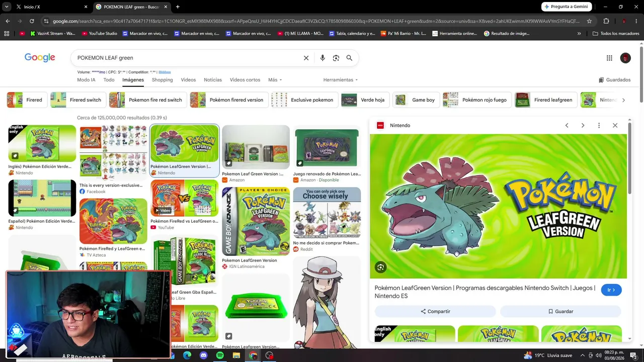
Task: Open the Todos los marcadores folder
Action: 616,34
